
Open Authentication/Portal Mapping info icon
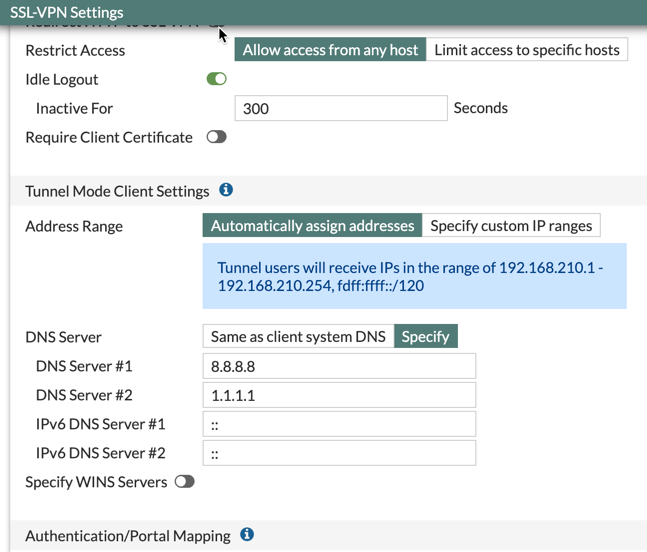coord(247,534)
